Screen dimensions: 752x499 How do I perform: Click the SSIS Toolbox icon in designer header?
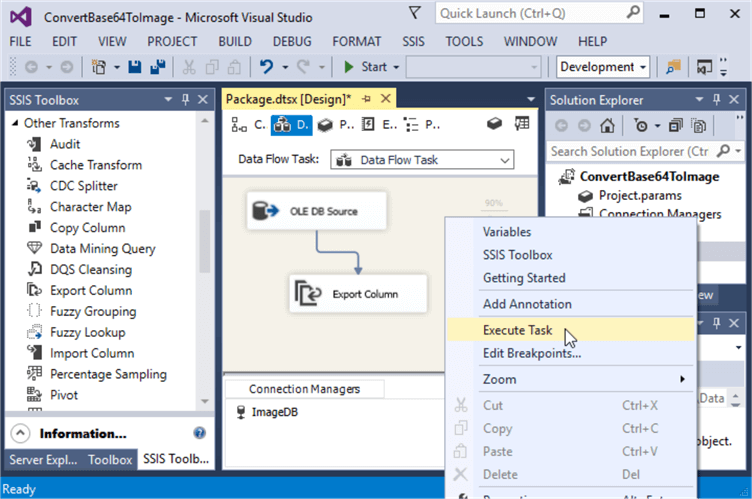click(494, 124)
